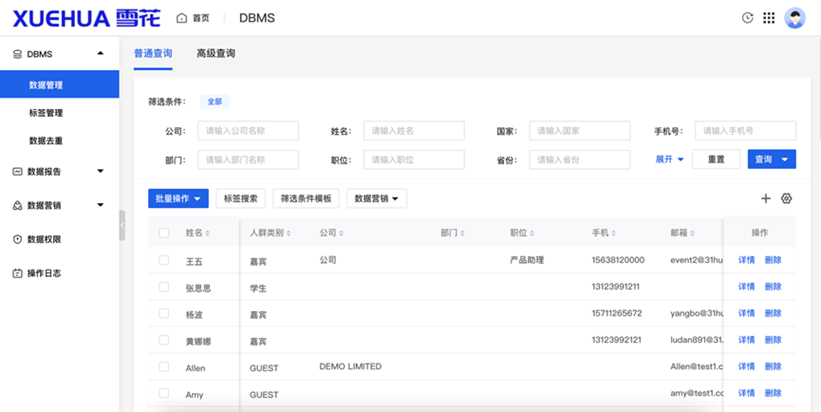The width and height of the screenshot is (821, 412).
Task: Click the 公司 name input field
Action: click(x=248, y=131)
